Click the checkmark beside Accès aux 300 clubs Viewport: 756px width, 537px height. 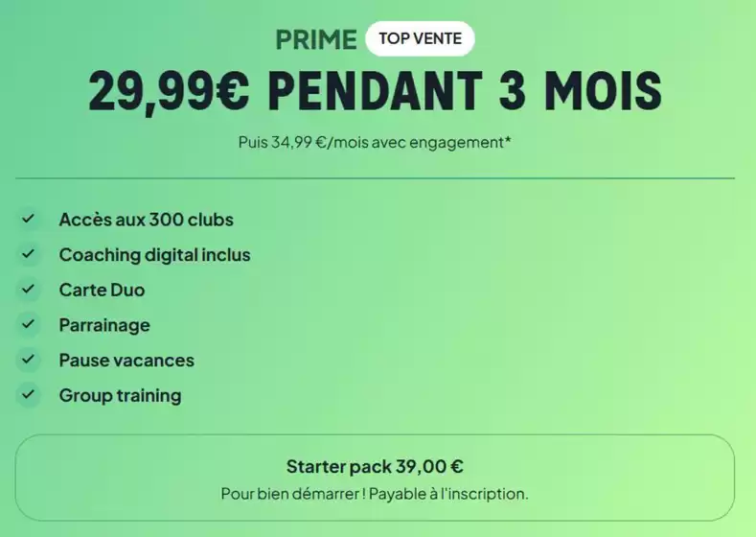(x=28, y=220)
